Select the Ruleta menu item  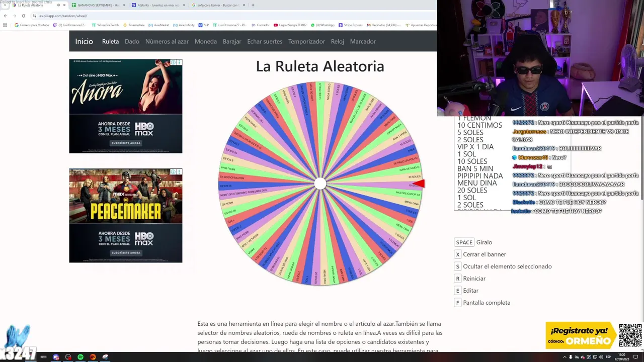click(110, 41)
